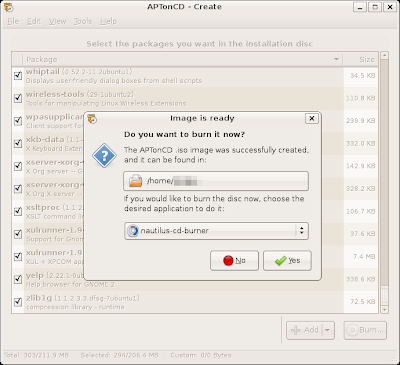Image resolution: width=400 pixels, height=365 pixels.
Task: Uncheck the wireless-tools package checkbox
Action: click(18, 98)
